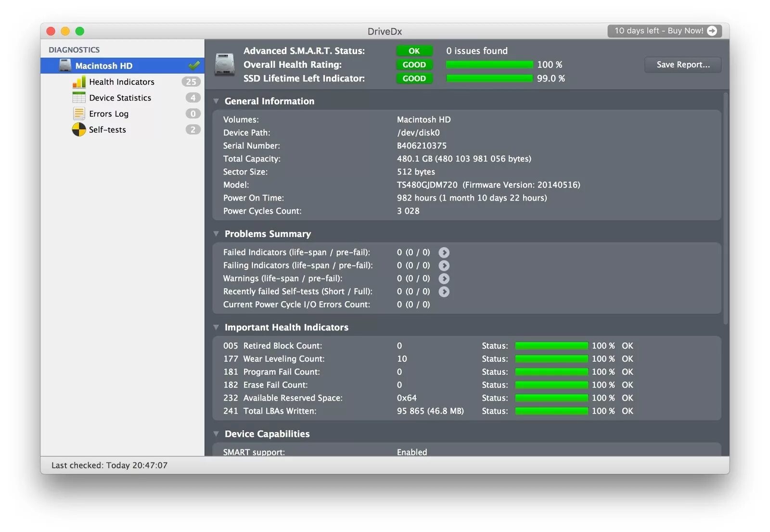Click the sector size 512 bytes
This screenshot has height=532, width=770.
click(416, 172)
